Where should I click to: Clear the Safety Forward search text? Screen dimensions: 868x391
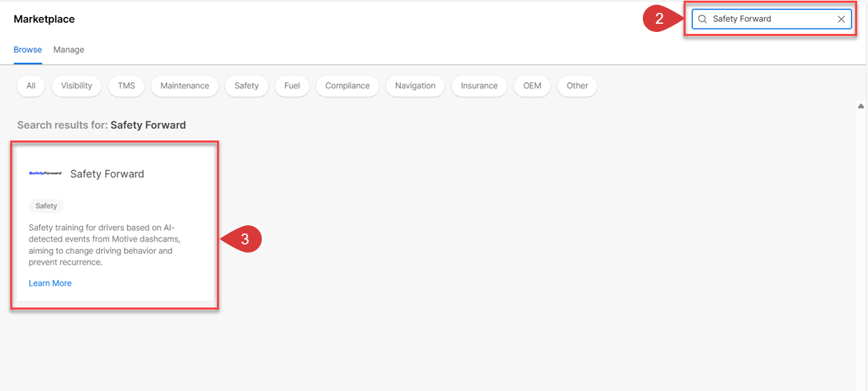841,19
